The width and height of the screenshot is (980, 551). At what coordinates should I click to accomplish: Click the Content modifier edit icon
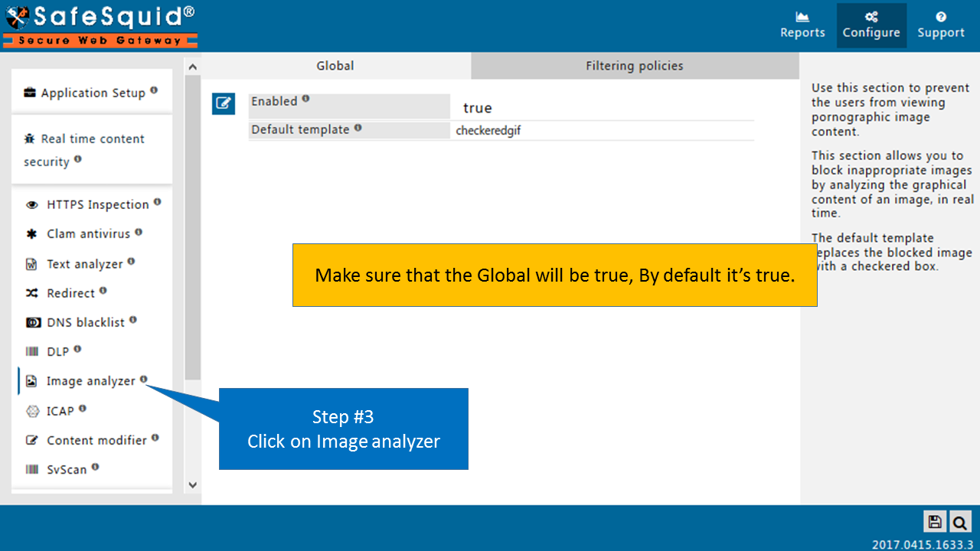(x=32, y=440)
